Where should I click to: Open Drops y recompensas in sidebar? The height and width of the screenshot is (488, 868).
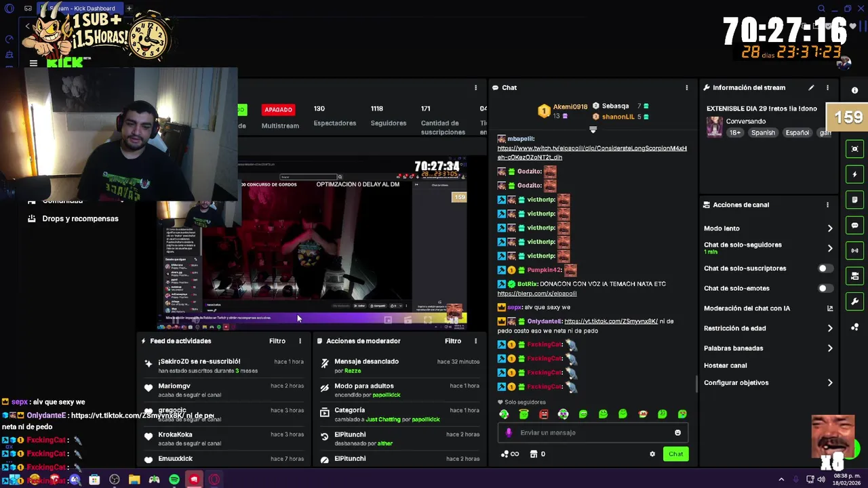(x=73, y=219)
